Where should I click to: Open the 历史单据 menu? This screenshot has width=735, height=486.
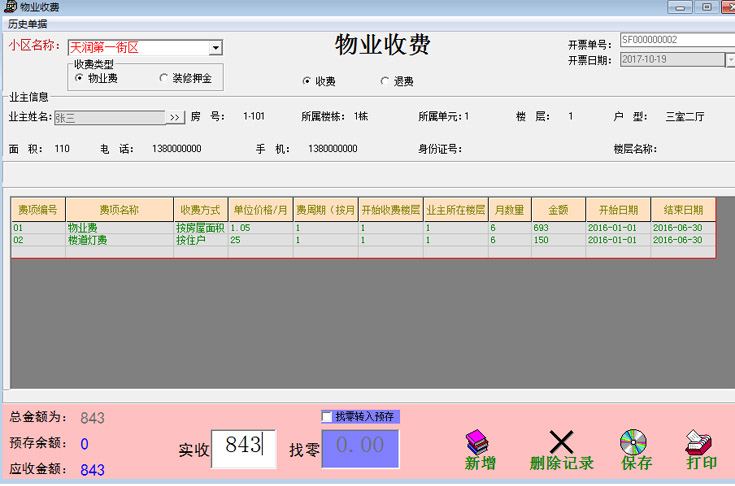click(28, 24)
